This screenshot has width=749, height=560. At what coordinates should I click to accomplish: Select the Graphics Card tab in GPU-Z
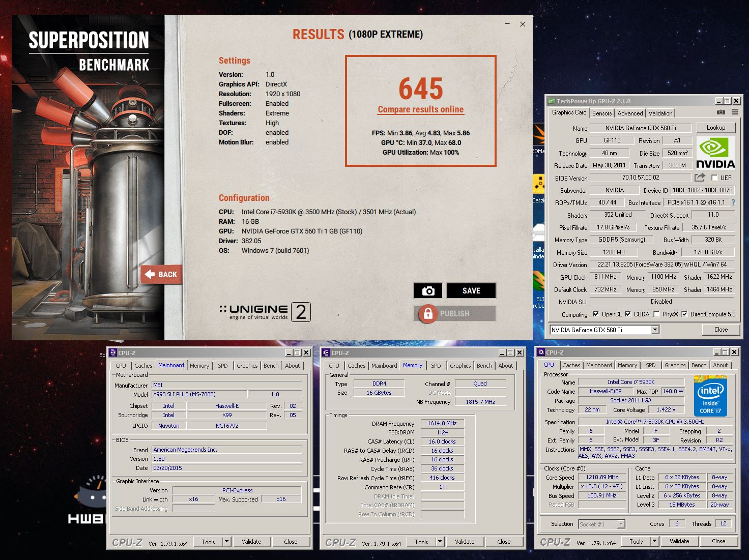(569, 112)
